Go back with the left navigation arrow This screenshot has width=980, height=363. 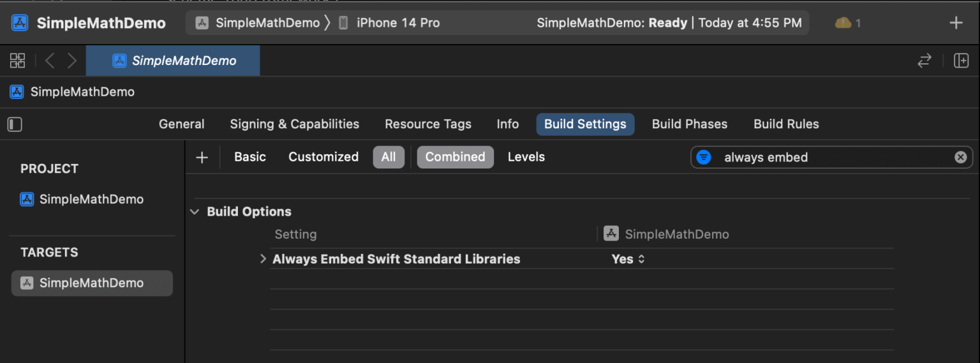(50, 61)
